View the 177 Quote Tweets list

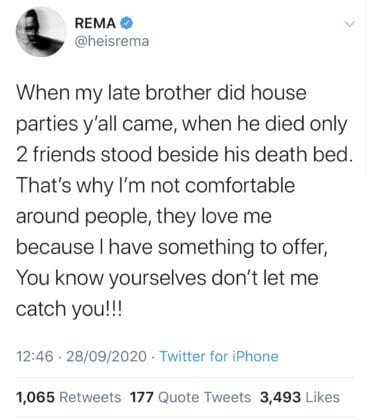pos(190,397)
